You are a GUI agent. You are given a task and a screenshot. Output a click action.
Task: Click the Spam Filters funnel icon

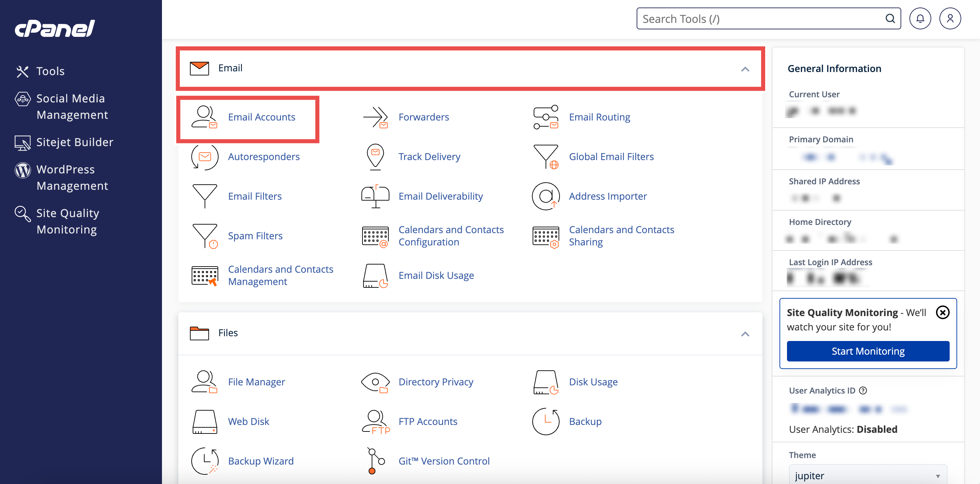pos(205,236)
